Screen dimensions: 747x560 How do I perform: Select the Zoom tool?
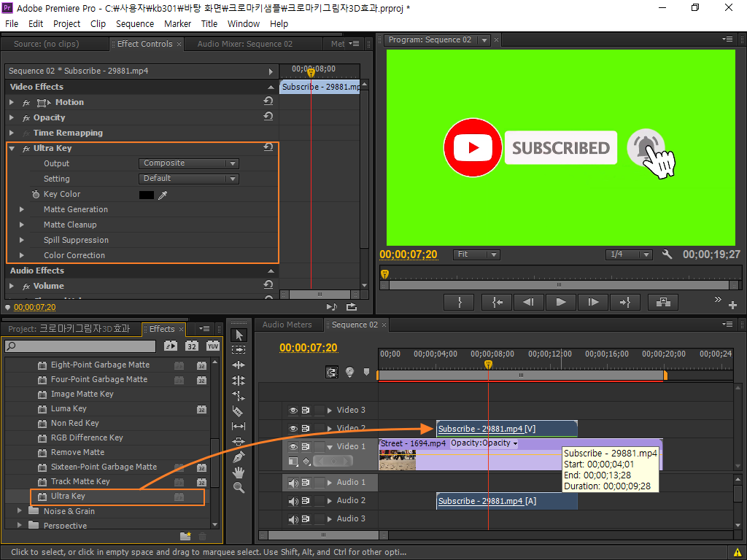(239, 488)
